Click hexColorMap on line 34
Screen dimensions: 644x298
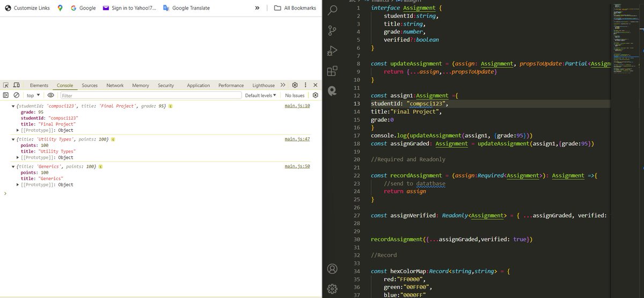[408, 271]
